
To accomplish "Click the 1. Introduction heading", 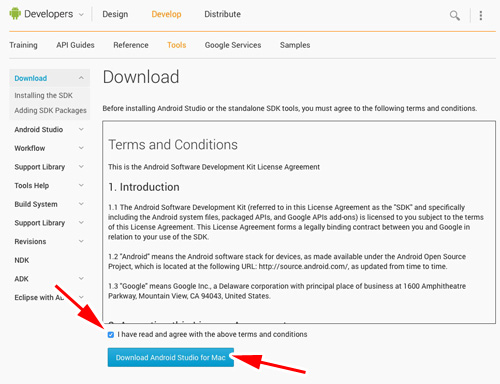I will 144,187.
